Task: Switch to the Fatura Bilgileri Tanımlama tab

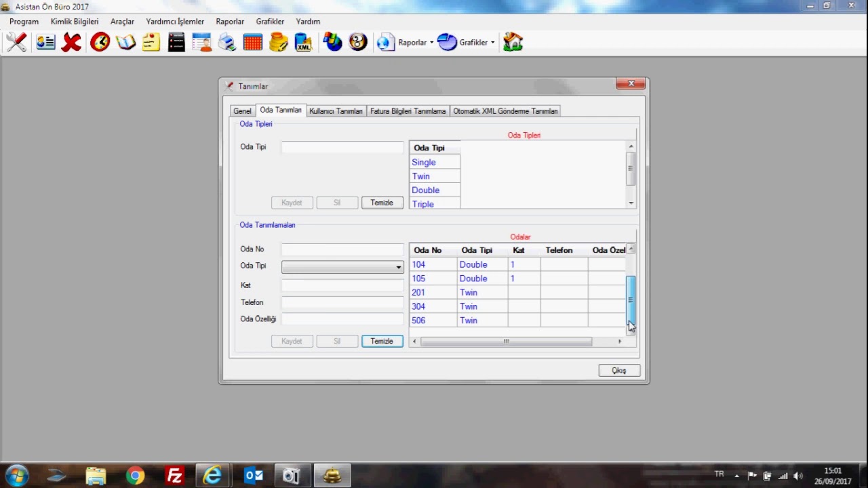Action: pos(408,111)
